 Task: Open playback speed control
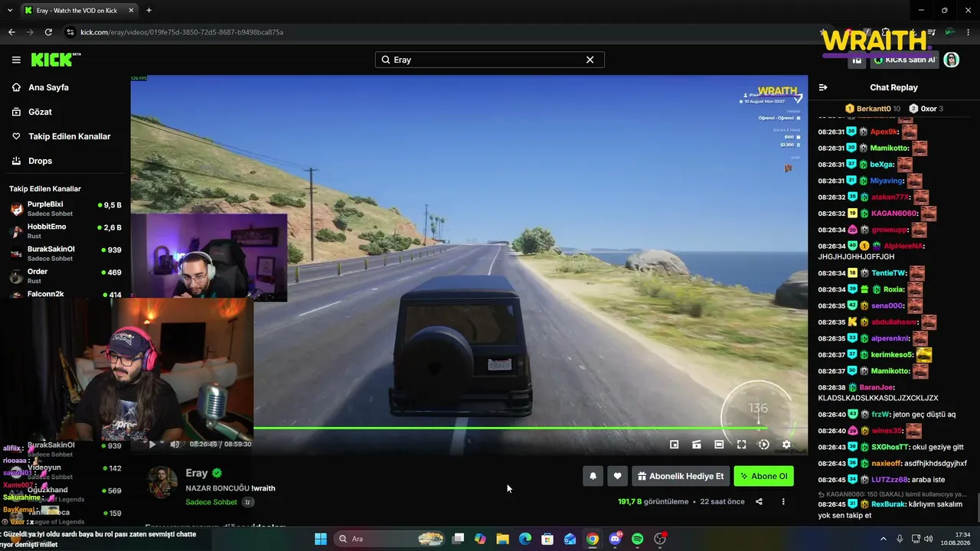tap(763, 444)
